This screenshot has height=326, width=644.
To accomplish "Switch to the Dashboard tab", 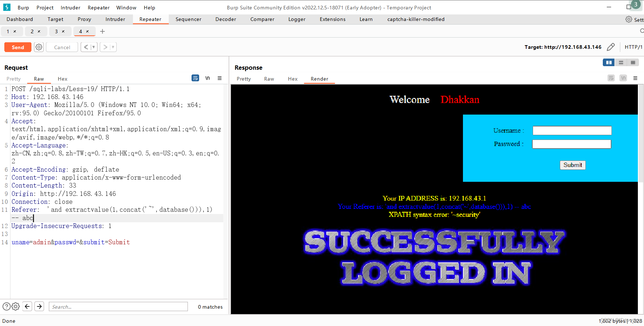I will point(20,19).
